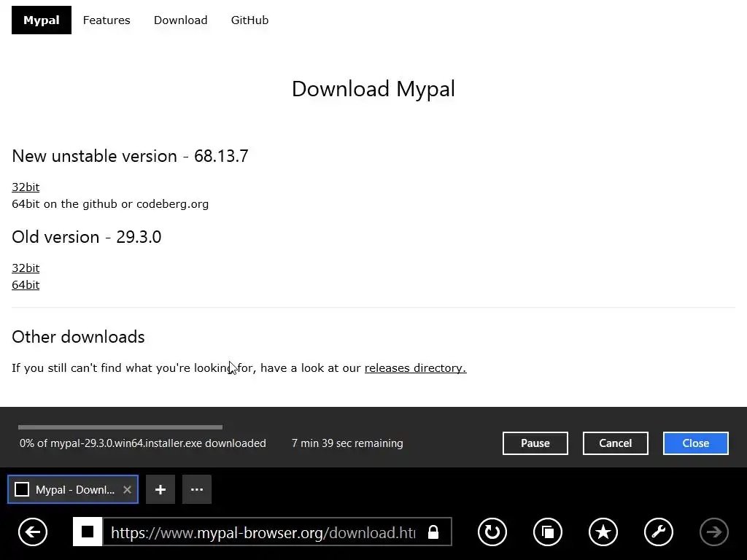Click the '7 min 39 sec remaining' text
Screen dimensions: 747x560
[x=347, y=443]
